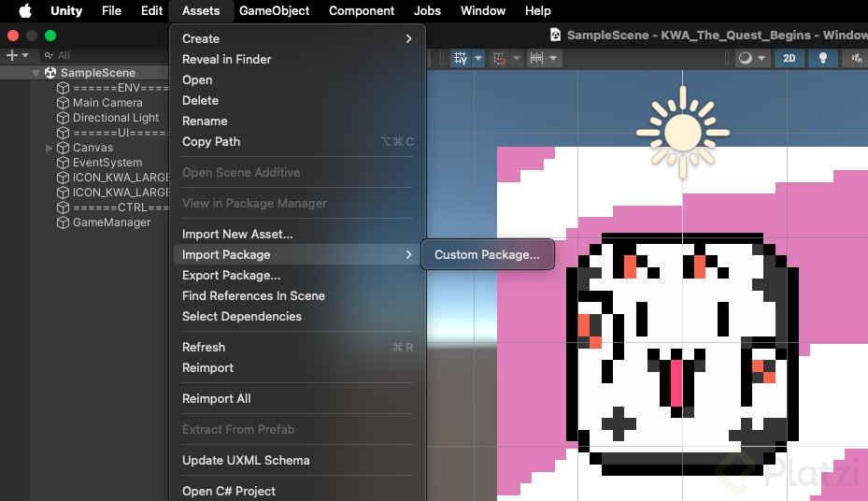868x501 pixels.
Task: Open the Edit menu
Action: coord(151,10)
